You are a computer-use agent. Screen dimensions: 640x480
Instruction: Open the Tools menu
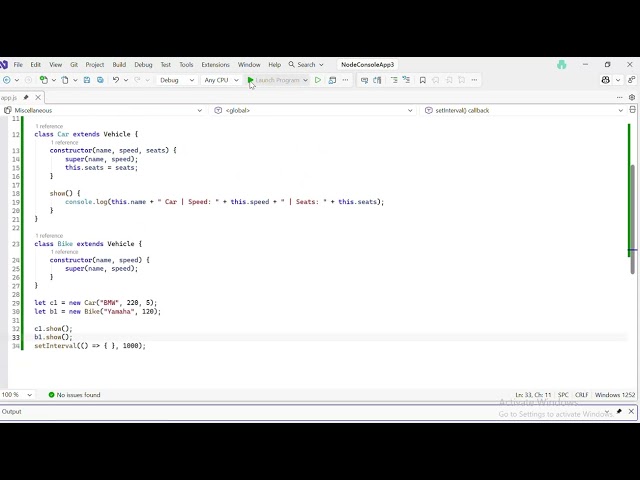186,64
